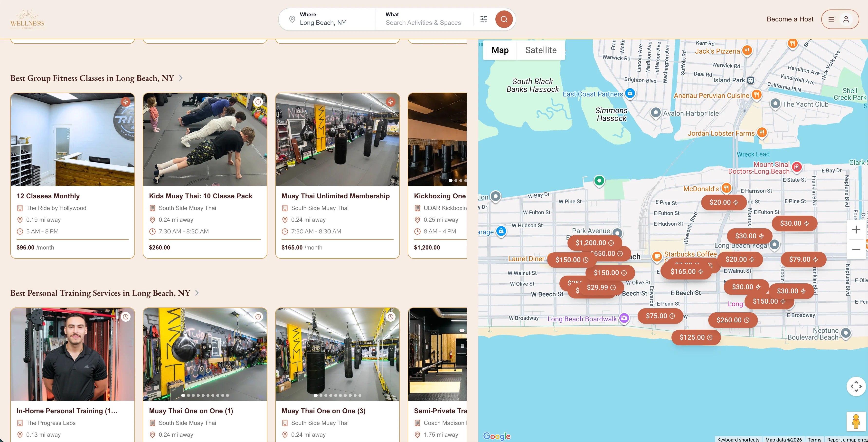Click the Yacht Club map marker
The image size is (868, 442).
(775, 104)
